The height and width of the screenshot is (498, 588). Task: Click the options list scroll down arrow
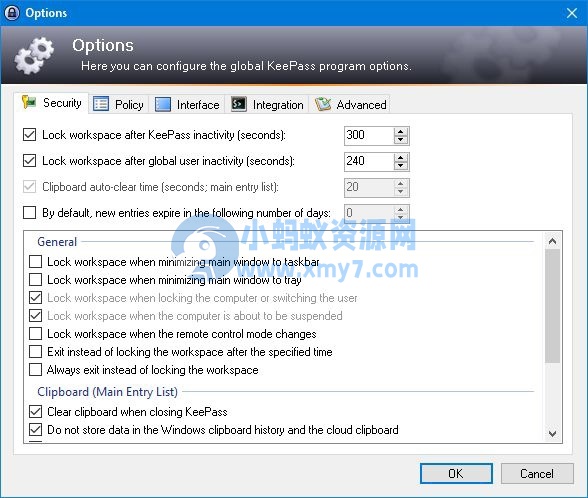pos(552,434)
